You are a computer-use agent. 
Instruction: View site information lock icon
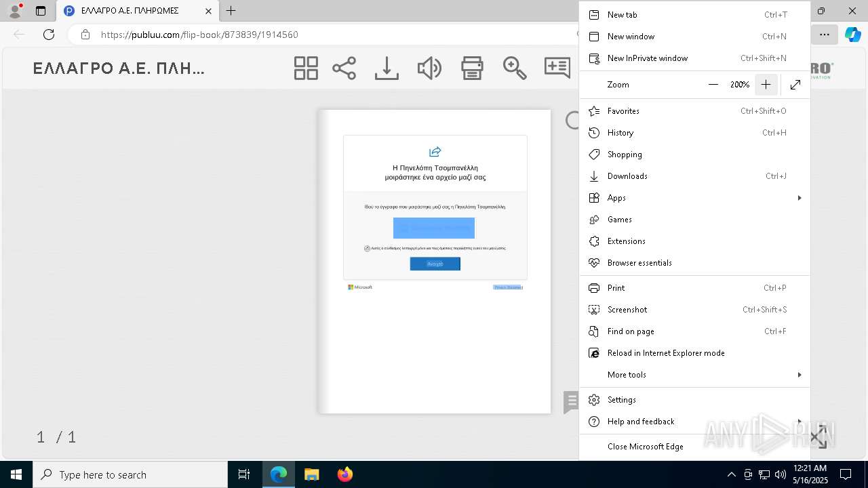[x=85, y=35]
